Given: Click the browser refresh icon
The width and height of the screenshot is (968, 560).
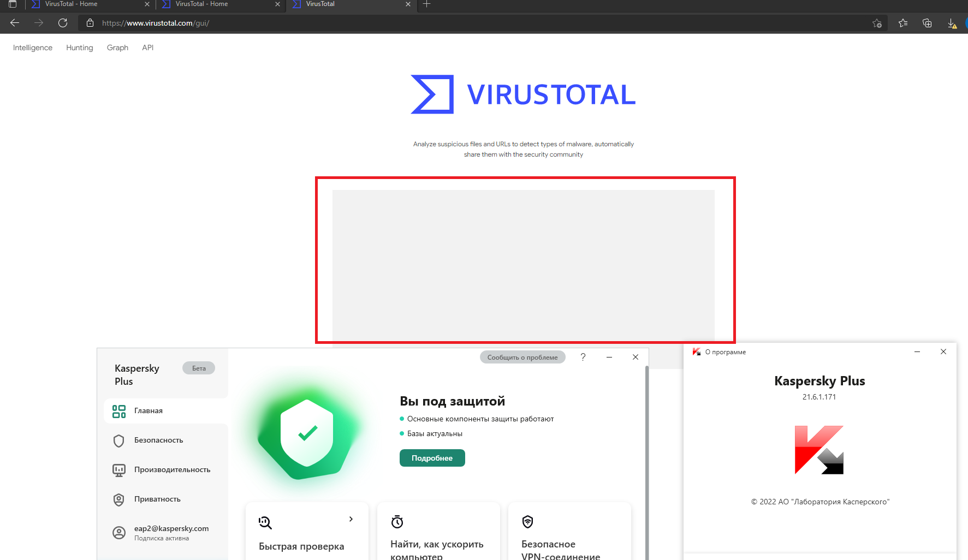Looking at the screenshot, I should [63, 23].
